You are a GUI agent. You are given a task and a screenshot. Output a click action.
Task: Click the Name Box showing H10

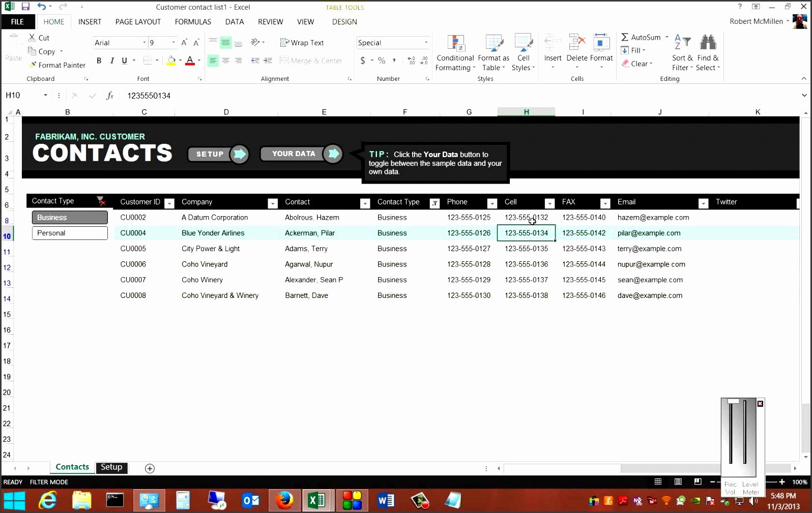point(23,95)
